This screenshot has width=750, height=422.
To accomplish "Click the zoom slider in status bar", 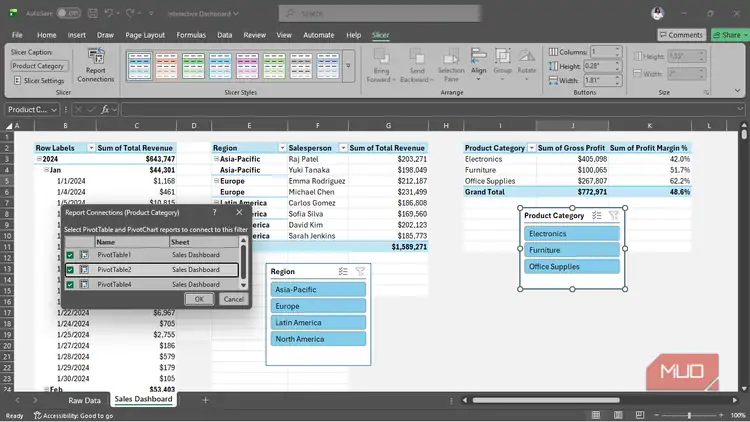I will pos(689,415).
